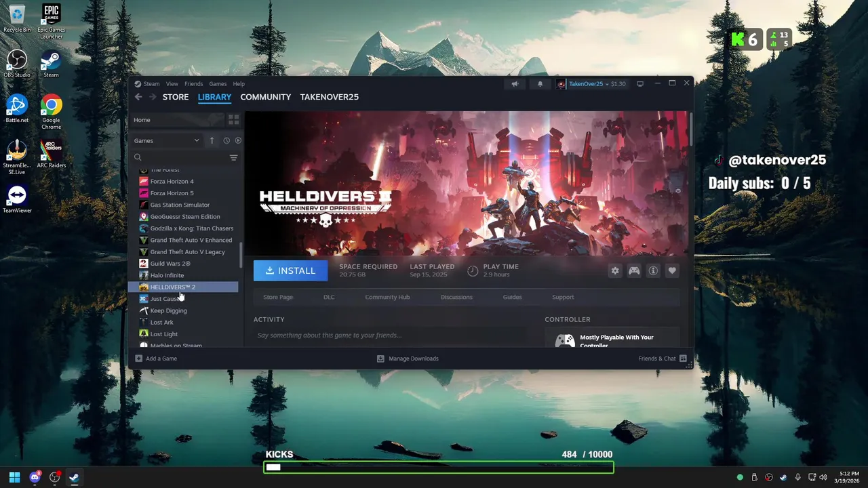868x488 pixels.
Task: Show game info circle icon
Action: click(x=653, y=270)
